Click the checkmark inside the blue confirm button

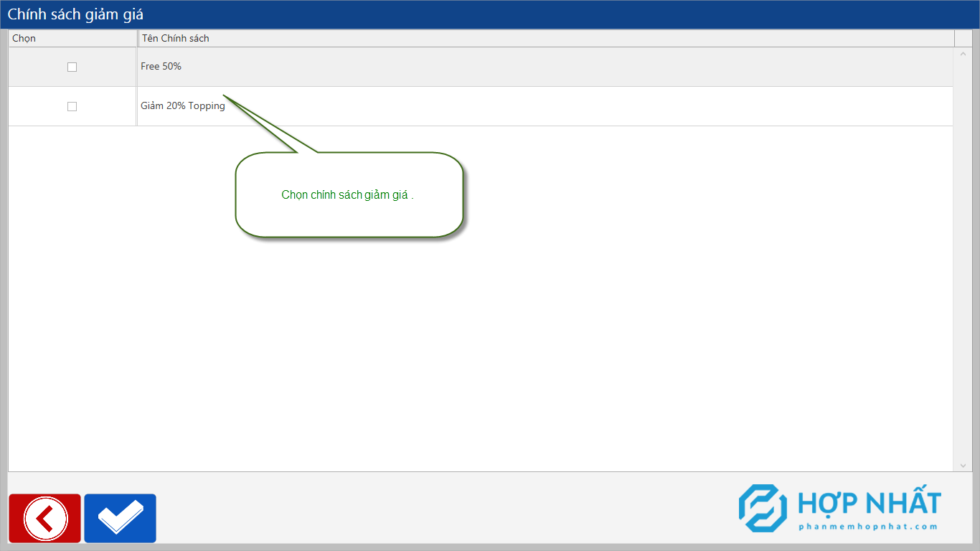(120, 518)
